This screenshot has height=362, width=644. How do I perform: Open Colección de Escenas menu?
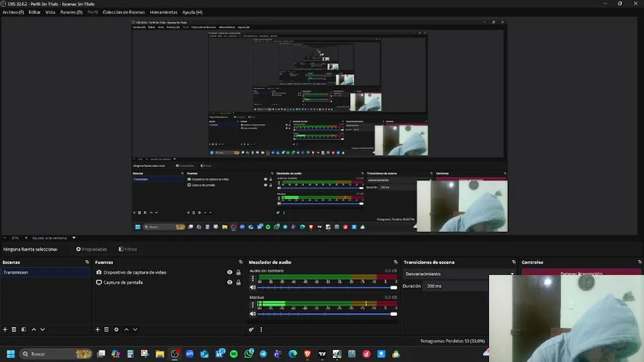[124, 12]
